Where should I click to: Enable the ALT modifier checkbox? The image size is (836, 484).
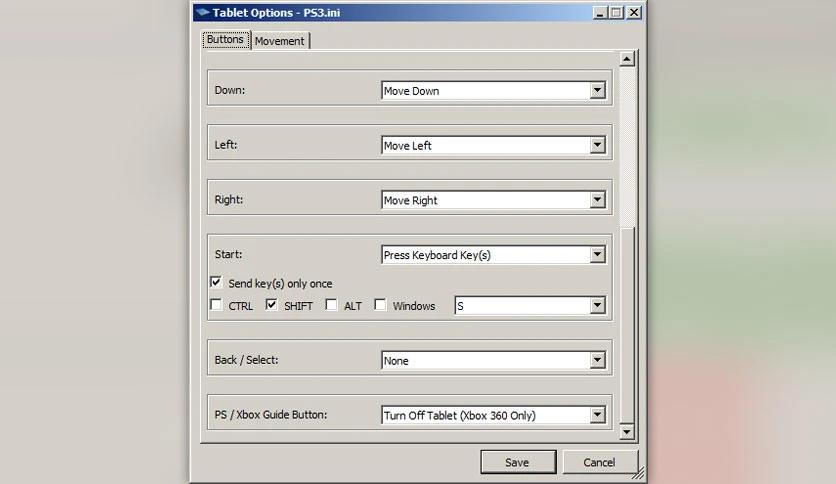(x=331, y=305)
